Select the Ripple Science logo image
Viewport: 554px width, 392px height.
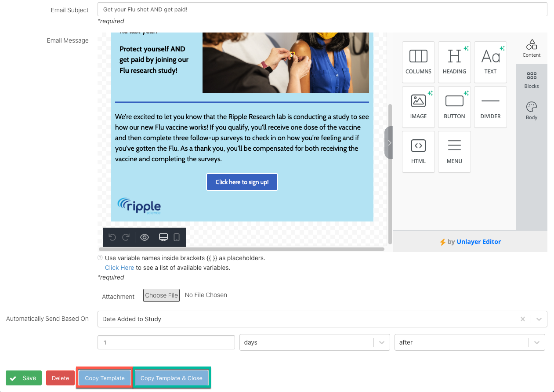click(x=139, y=206)
